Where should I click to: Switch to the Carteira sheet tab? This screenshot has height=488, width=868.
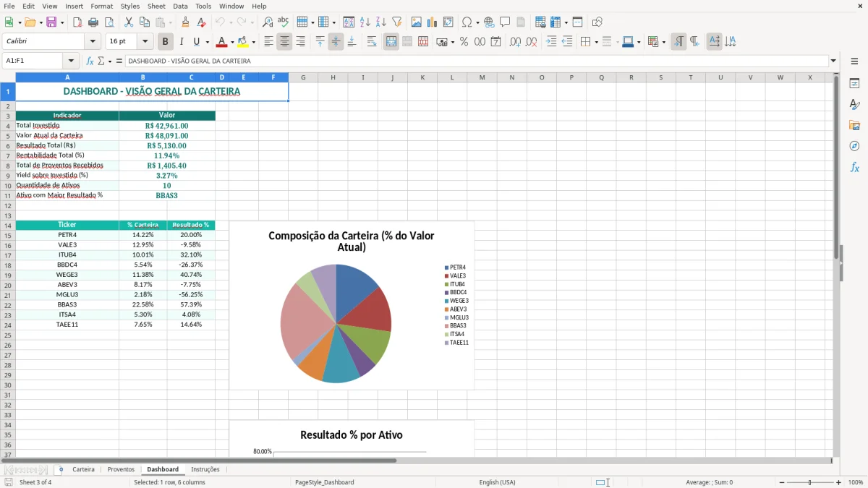[83, 469]
